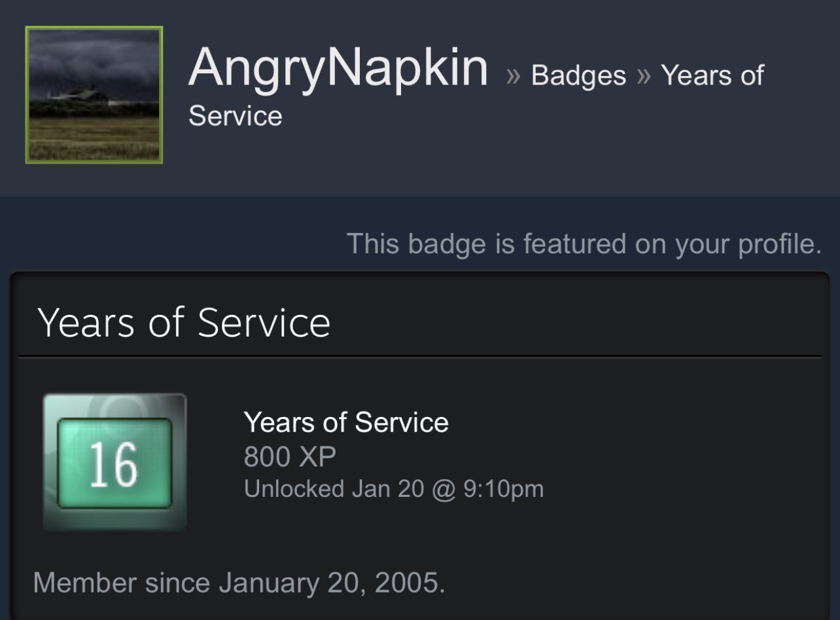Select the 'Years of Service' panel heading
Image resolution: width=840 pixels, height=620 pixels.
(184, 323)
